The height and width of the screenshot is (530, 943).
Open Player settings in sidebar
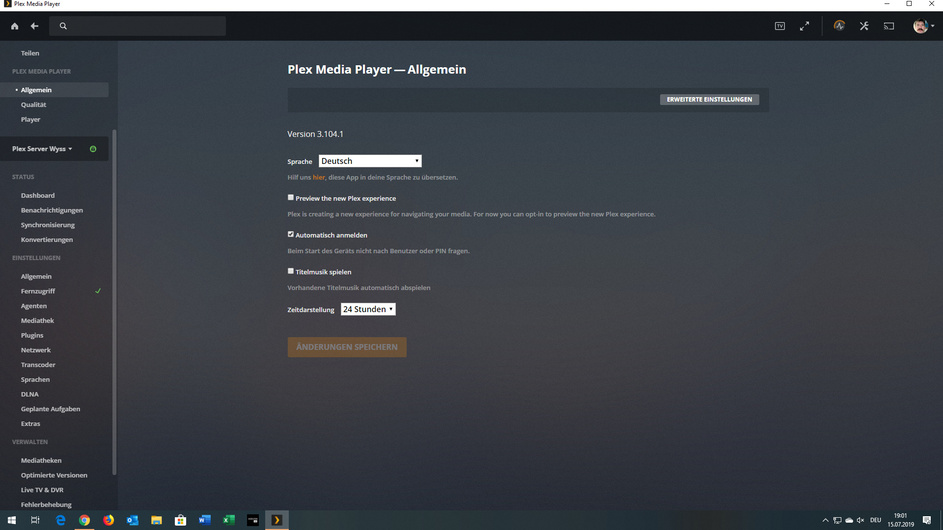31,119
